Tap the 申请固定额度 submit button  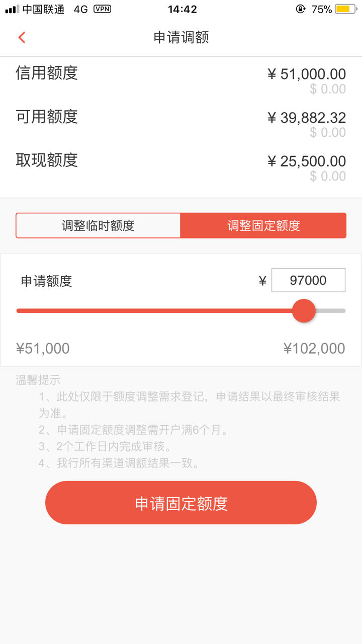(x=181, y=503)
